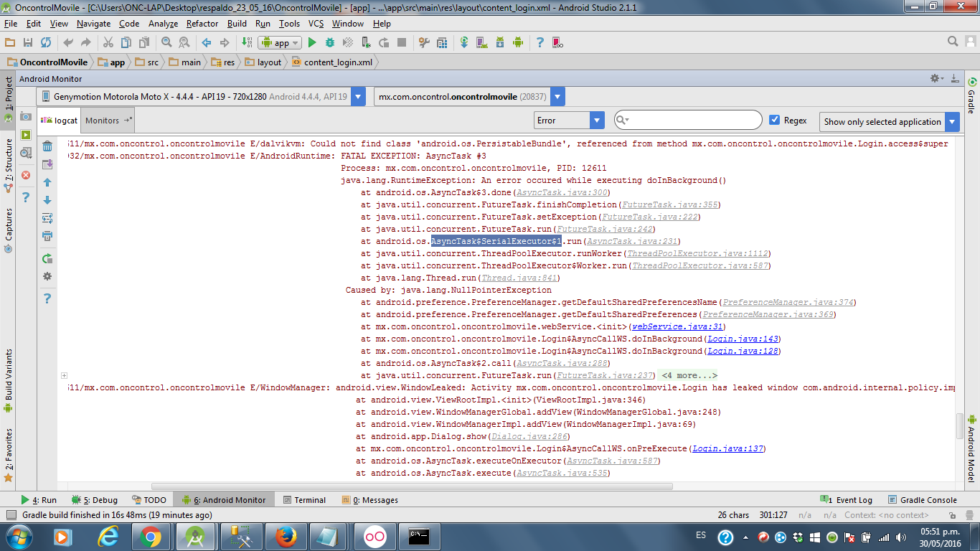Open the search history magnifier dropdown
The width and height of the screenshot is (980, 551).
click(x=622, y=121)
